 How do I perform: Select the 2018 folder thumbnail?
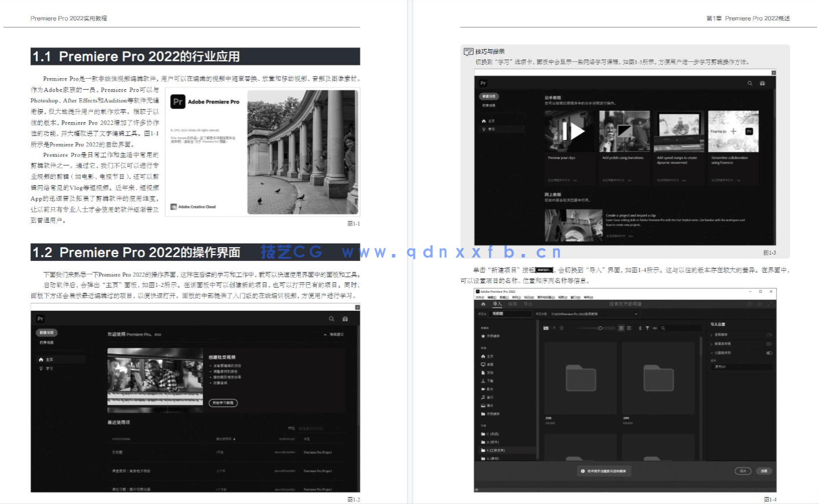581,379
